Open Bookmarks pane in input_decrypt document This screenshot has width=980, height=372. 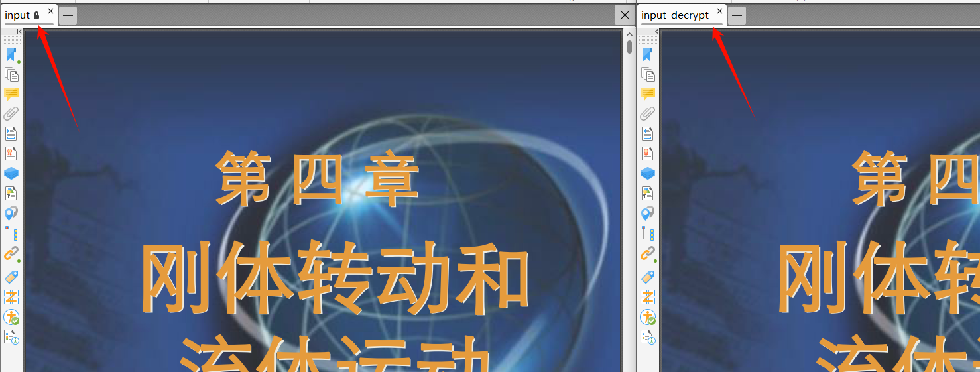pos(648,54)
